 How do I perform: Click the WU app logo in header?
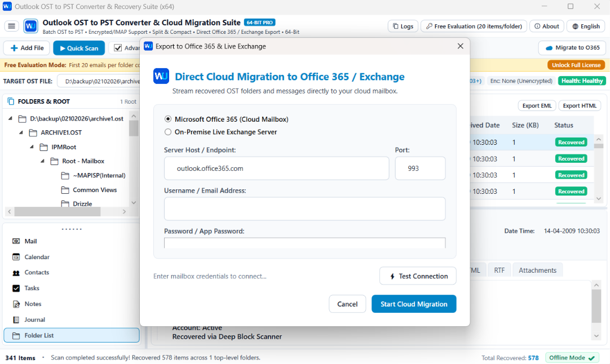coord(31,26)
